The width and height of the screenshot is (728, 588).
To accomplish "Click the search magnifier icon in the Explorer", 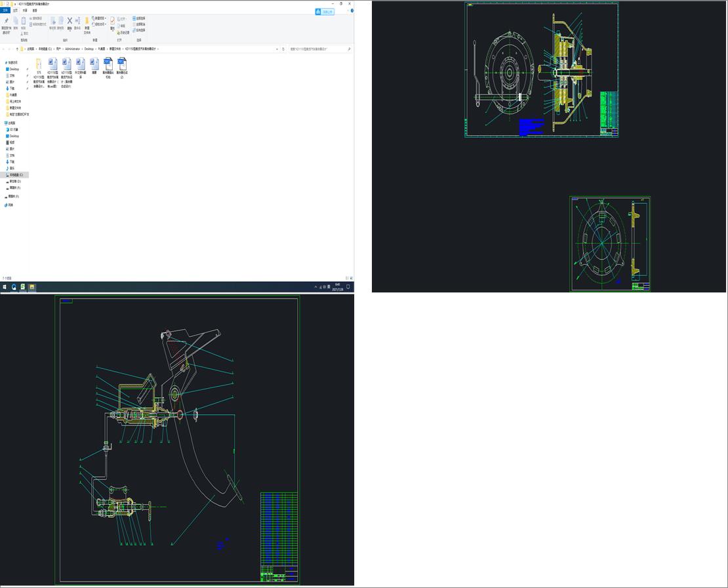I will click(x=349, y=49).
